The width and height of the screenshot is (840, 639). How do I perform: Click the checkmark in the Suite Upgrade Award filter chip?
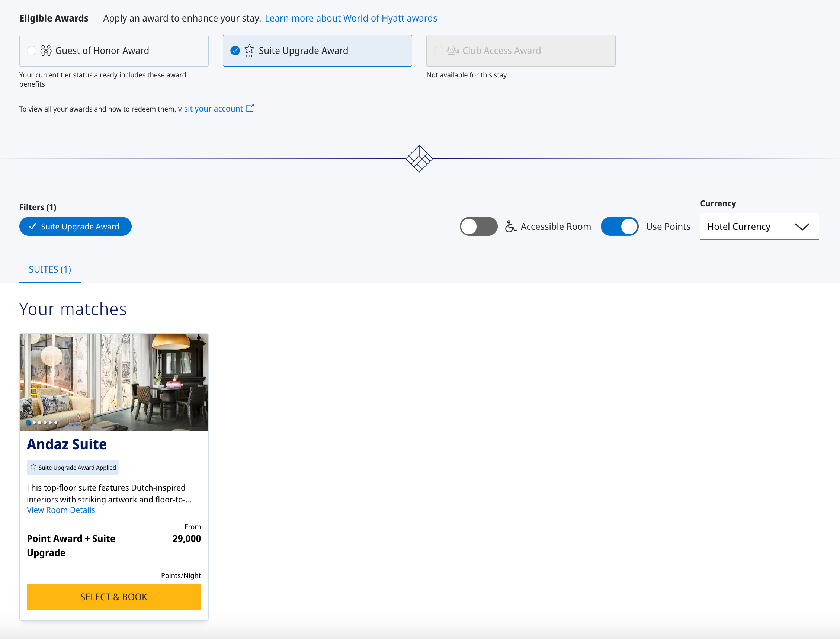tap(33, 226)
